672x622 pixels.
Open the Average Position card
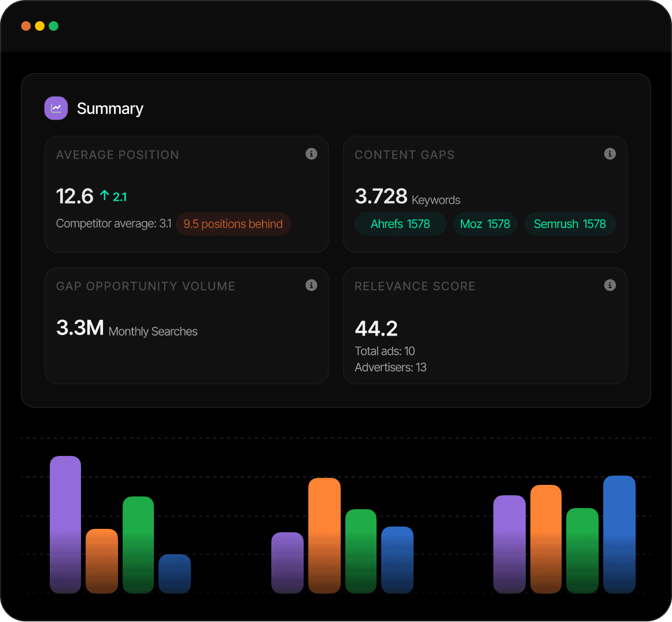pos(186,194)
